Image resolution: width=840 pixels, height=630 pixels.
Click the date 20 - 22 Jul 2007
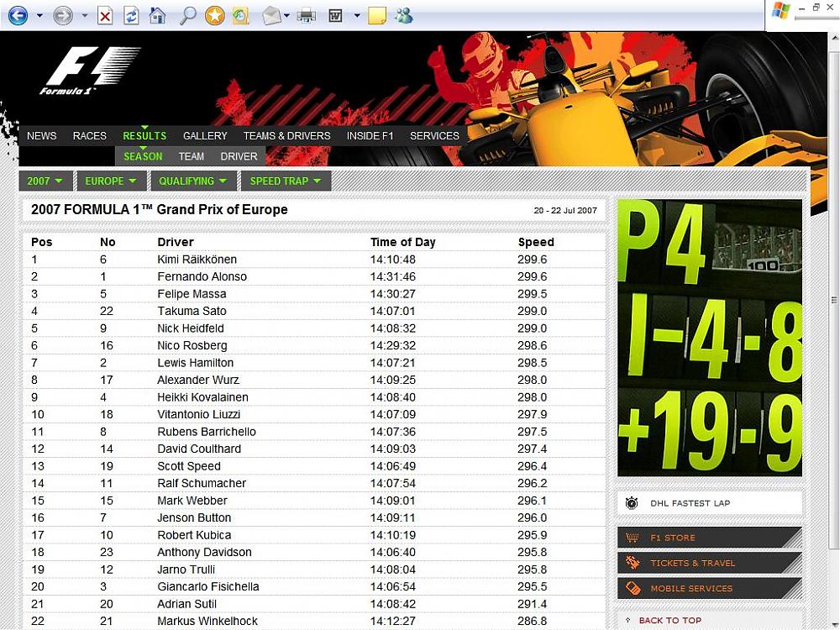click(x=565, y=211)
